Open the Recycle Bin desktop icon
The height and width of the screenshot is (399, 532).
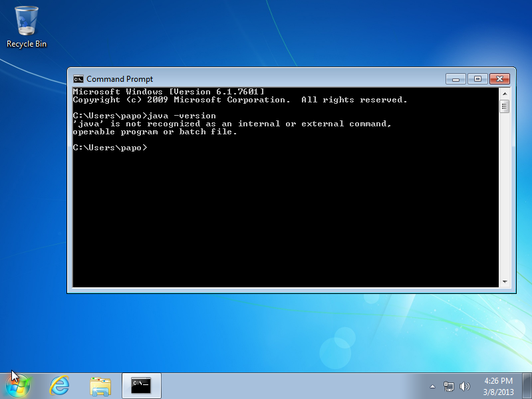(27, 27)
